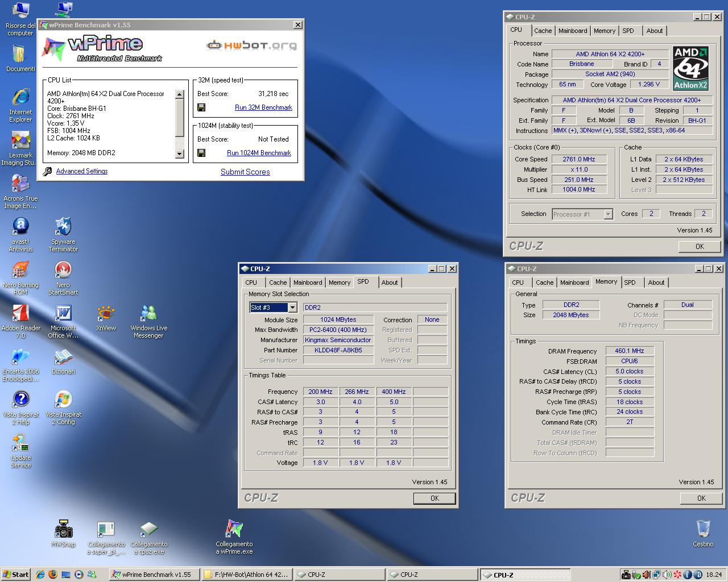Click the wPrime Benchmark v1.55 taskbar button
This screenshot has width=728, height=582.
154,575
